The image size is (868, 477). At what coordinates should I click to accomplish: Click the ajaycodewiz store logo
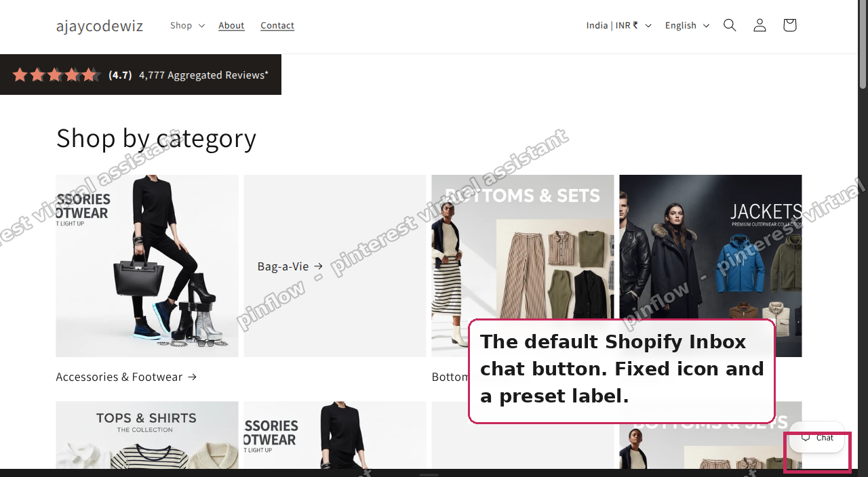[100, 26]
